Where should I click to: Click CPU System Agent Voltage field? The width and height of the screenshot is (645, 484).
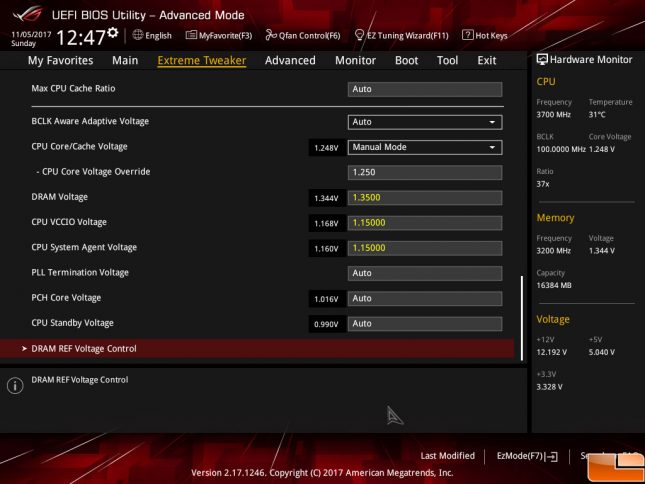[x=425, y=248]
